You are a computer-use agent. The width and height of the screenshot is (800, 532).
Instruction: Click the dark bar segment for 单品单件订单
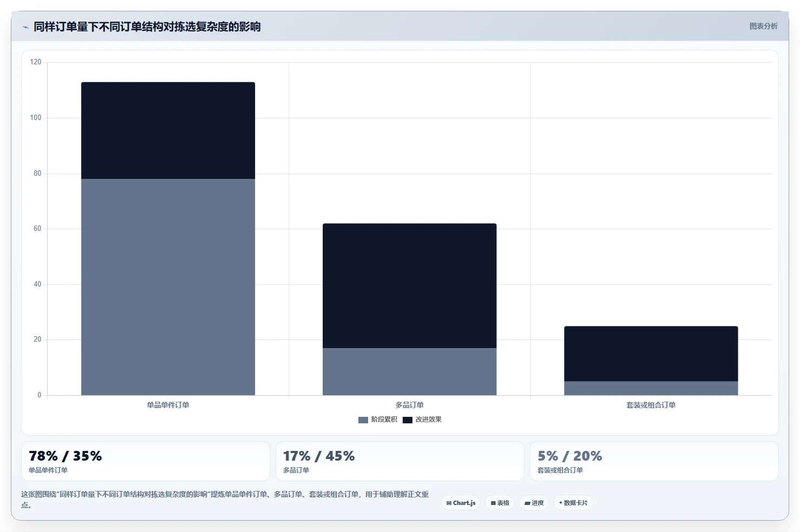click(x=168, y=130)
